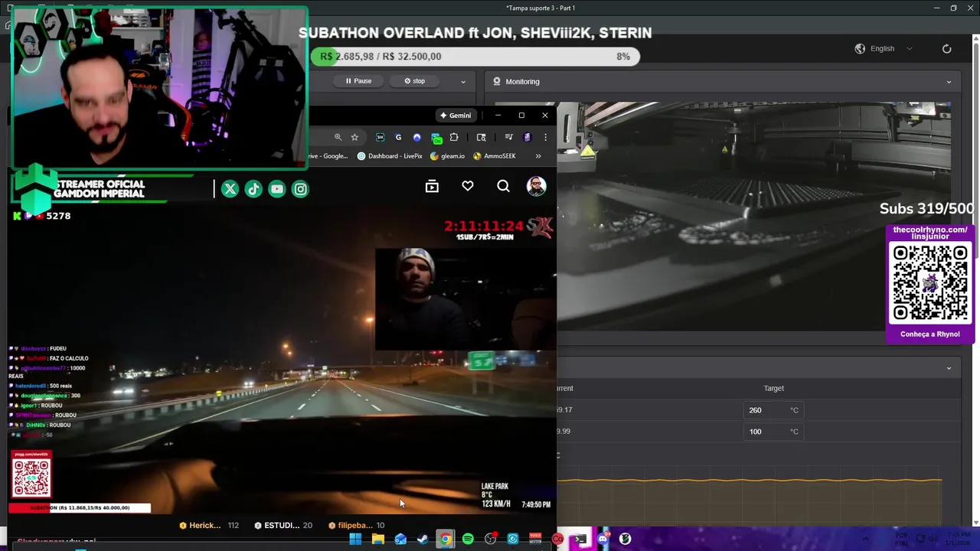The width and height of the screenshot is (980, 551).
Task: Open the Chrome media controls icon
Action: (x=508, y=137)
